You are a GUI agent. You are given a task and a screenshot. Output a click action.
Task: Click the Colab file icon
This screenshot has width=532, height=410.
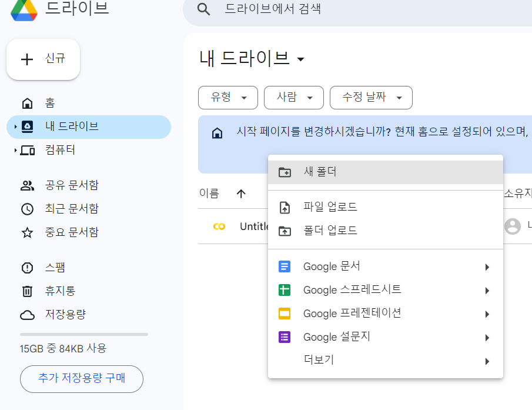pyautogui.click(x=219, y=226)
